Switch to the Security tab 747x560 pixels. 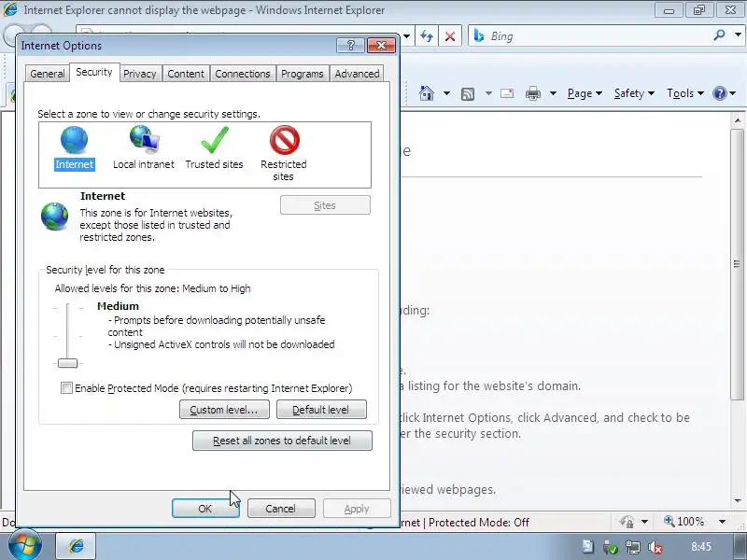point(94,72)
